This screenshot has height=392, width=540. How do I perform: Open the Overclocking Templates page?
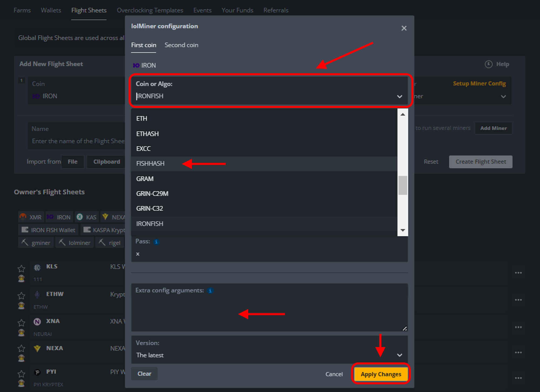pos(150,10)
